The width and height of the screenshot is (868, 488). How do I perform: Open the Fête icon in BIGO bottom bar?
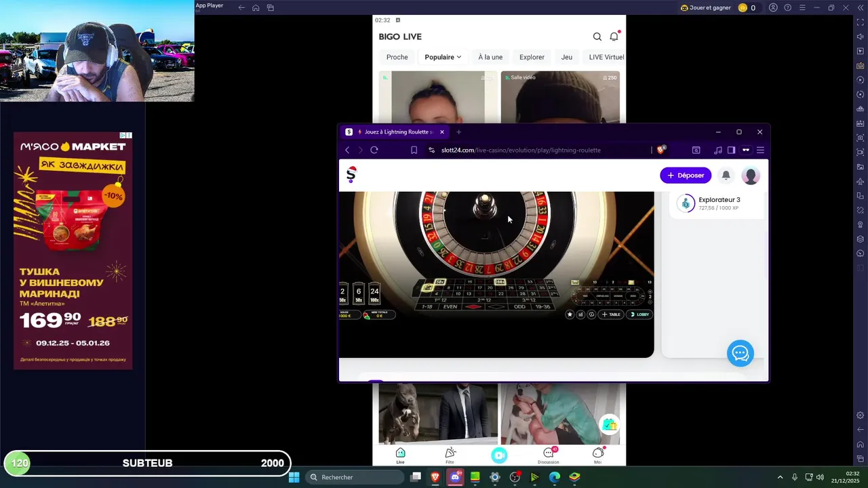click(x=450, y=455)
